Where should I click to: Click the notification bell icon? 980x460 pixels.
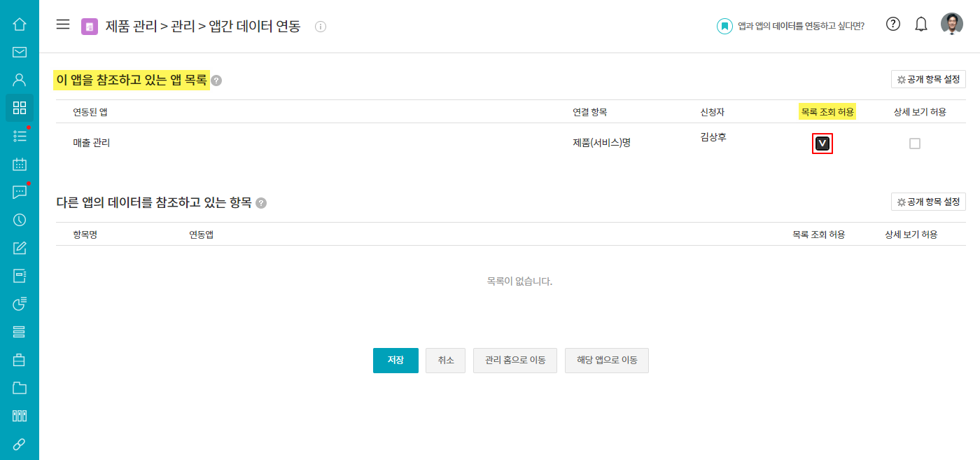click(921, 25)
